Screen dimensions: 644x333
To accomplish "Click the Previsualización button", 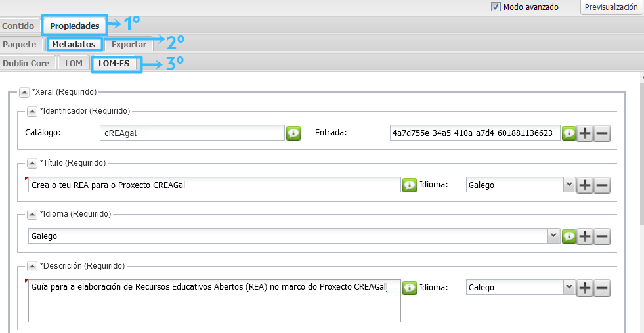I will point(611,7).
